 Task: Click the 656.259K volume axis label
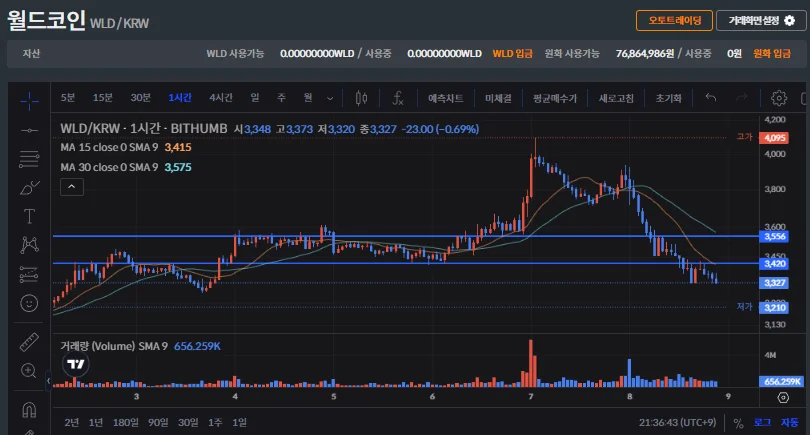[782, 382]
